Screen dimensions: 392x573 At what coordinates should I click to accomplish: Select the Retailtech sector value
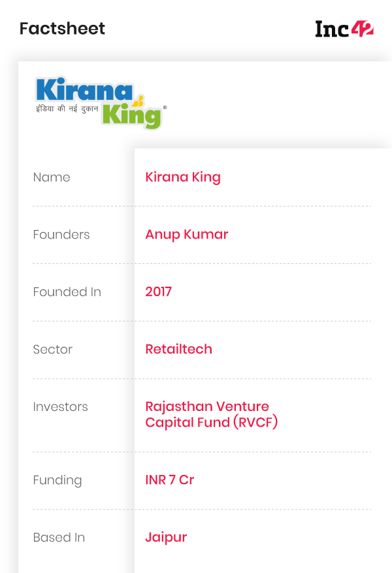(178, 349)
